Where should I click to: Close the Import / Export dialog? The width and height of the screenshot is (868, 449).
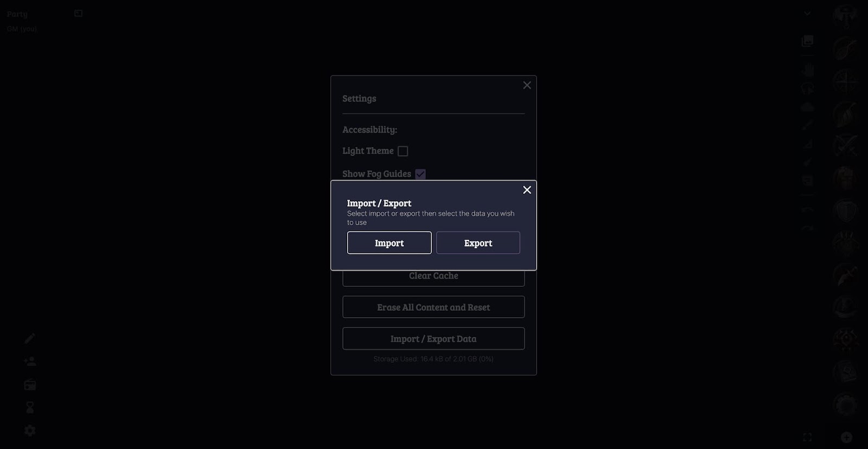(x=527, y=190)
